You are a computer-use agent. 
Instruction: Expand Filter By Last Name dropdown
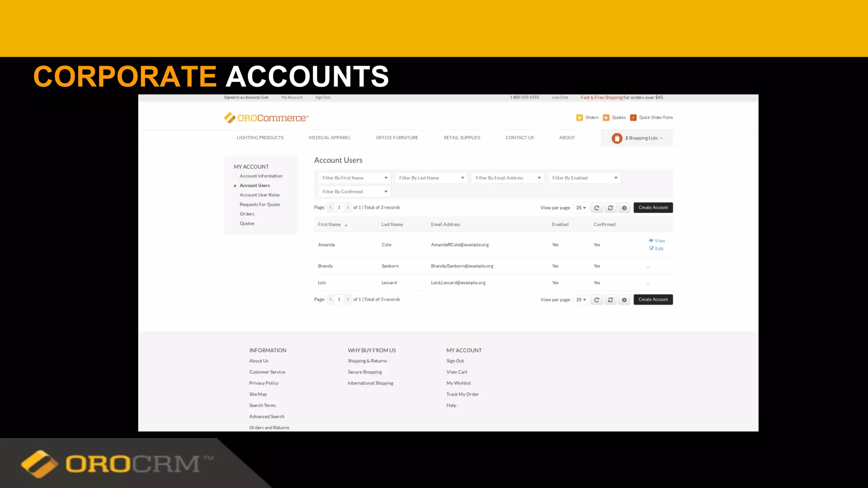[x=431, y=178]
